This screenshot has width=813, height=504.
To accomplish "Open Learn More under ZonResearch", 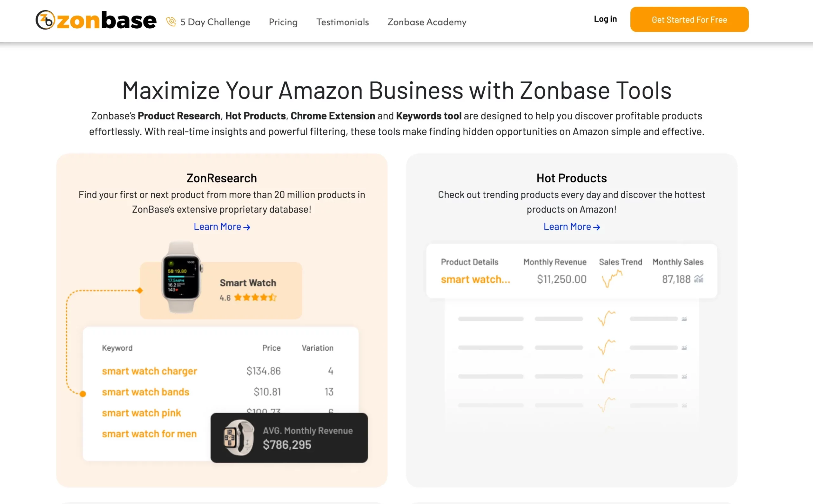I will 217,226.
